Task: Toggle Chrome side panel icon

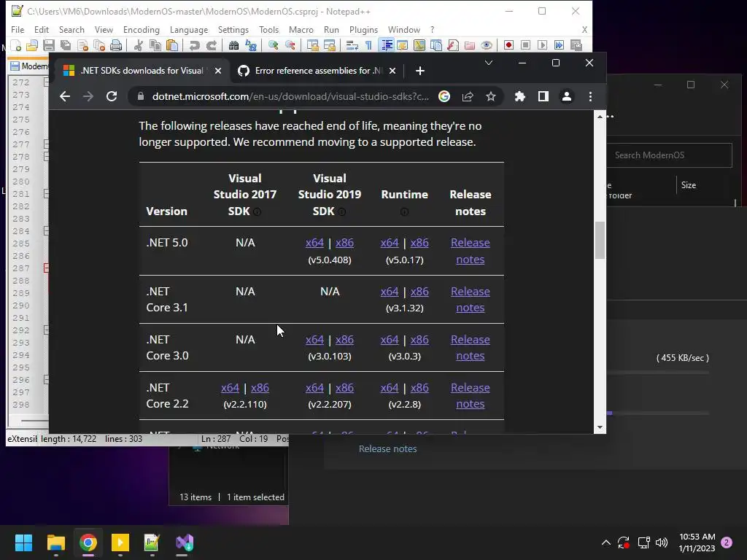Action: pos(543,97)
